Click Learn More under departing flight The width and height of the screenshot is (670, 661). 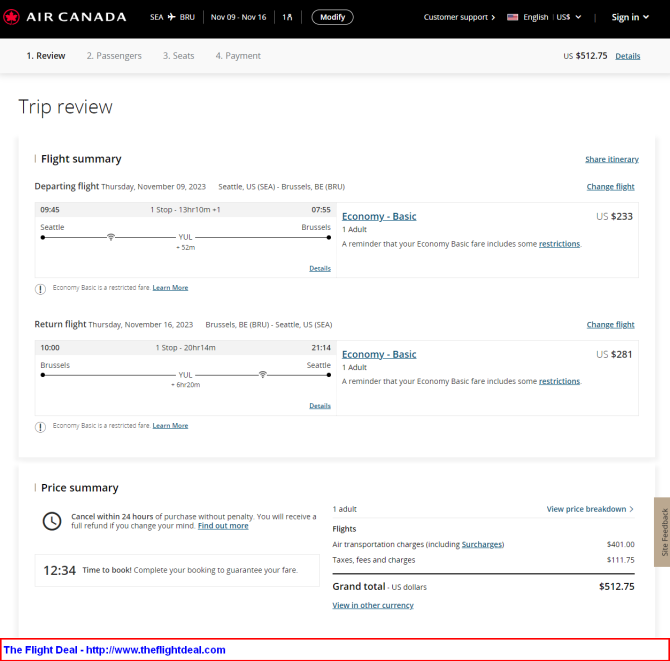click(x=170, y=288)
